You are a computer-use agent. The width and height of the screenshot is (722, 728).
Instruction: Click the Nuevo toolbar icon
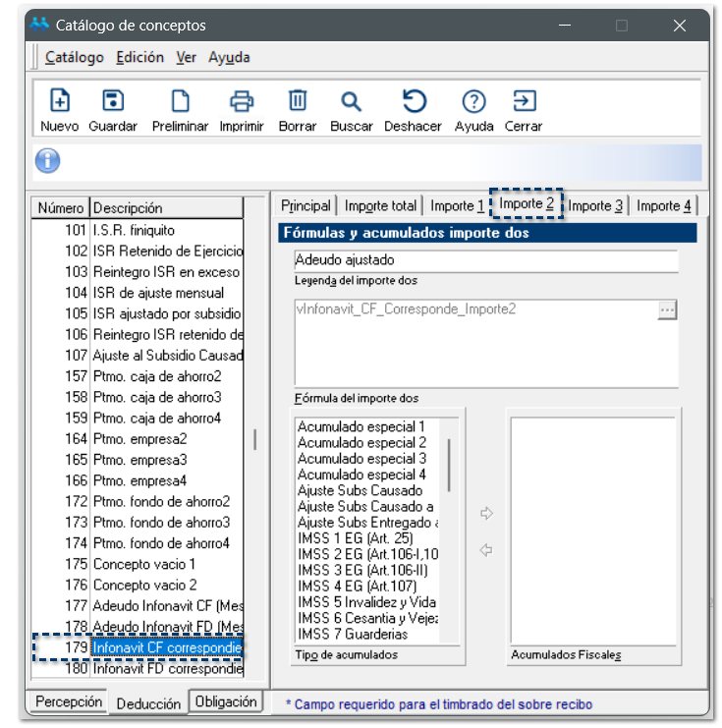coord(60,102)
